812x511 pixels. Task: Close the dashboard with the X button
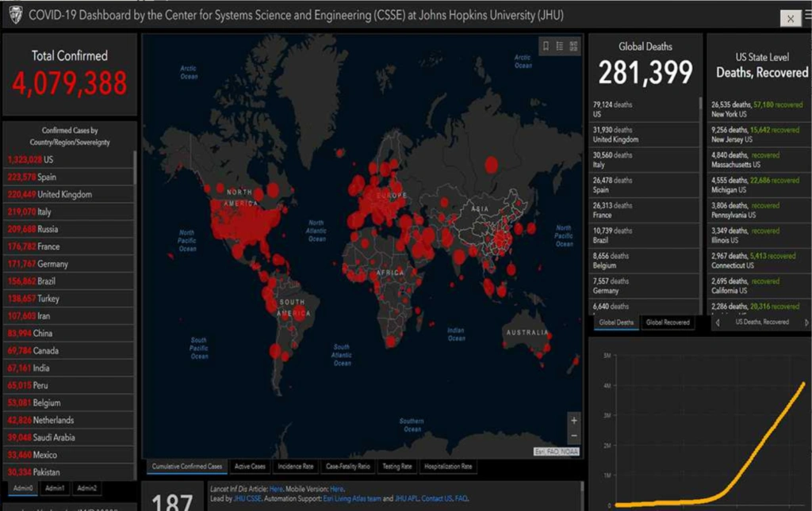pyautogui.click(x=791, y=19)
